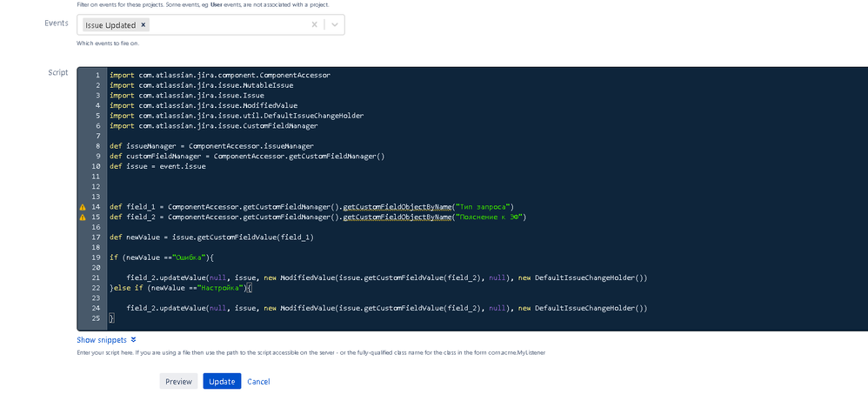Click 'def issue = event.issue' on line 10
Screen dimensions: 868x401
pyautogui.click(x=157, y=166)
